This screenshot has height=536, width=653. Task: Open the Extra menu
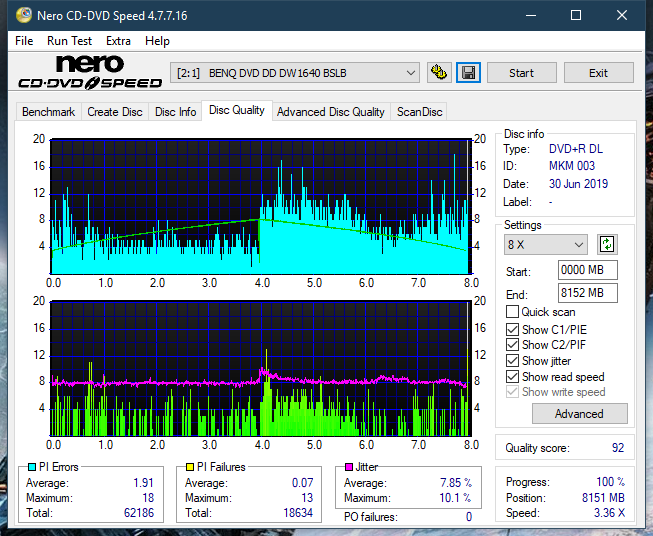(118, 41)
